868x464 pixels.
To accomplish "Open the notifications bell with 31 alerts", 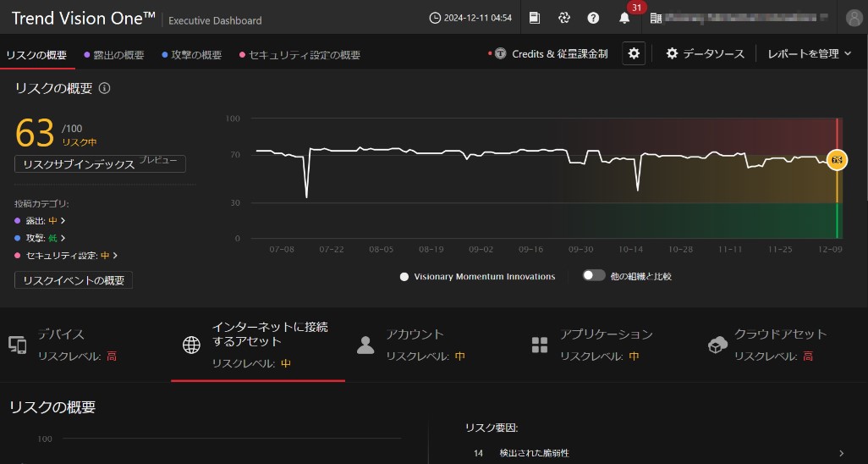I will click(x=624, y=19).
